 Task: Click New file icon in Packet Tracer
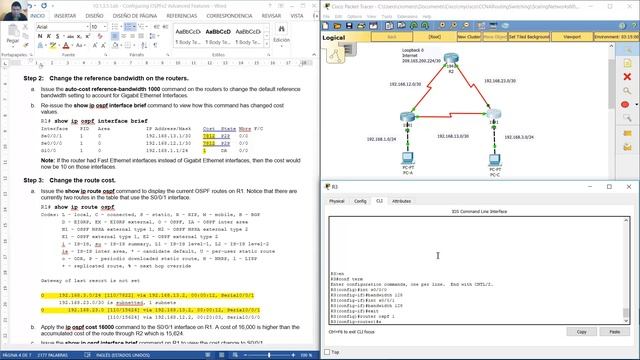click(325, 26)
